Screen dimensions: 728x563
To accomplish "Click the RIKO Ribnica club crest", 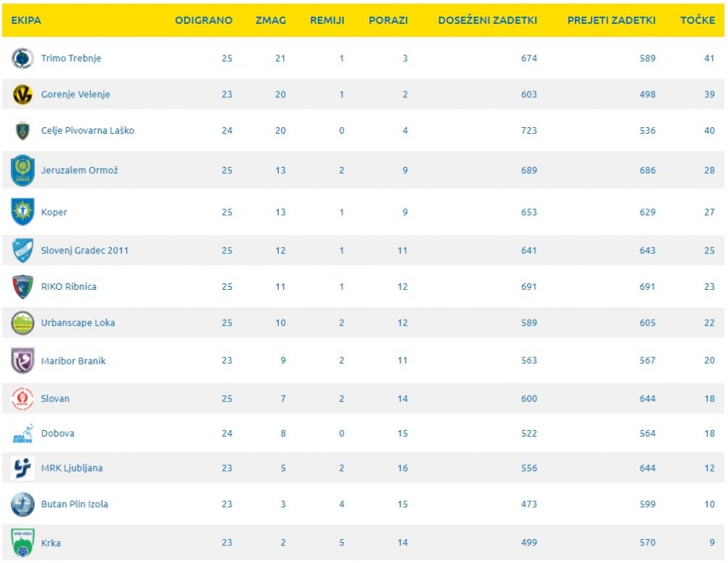I will coord(23,286).
